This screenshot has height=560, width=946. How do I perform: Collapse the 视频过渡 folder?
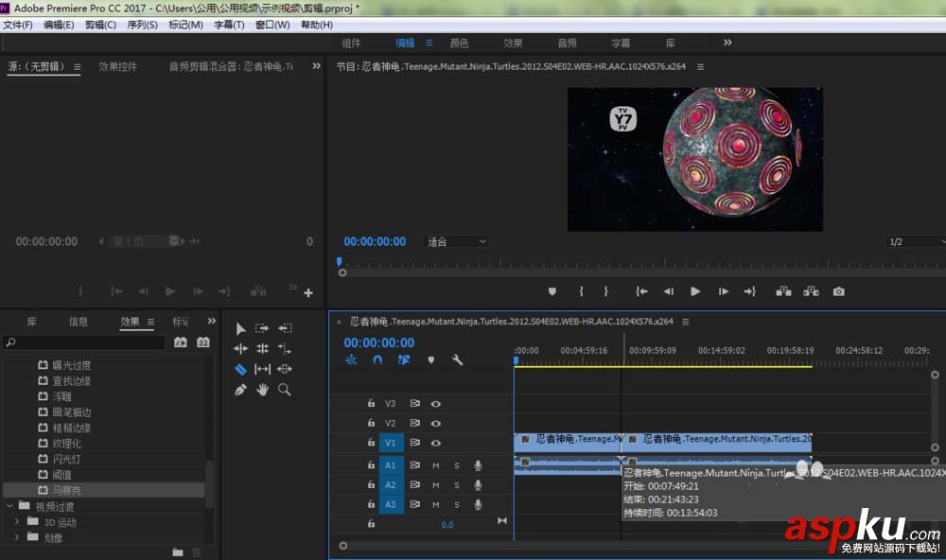click(x=9, y=506)
